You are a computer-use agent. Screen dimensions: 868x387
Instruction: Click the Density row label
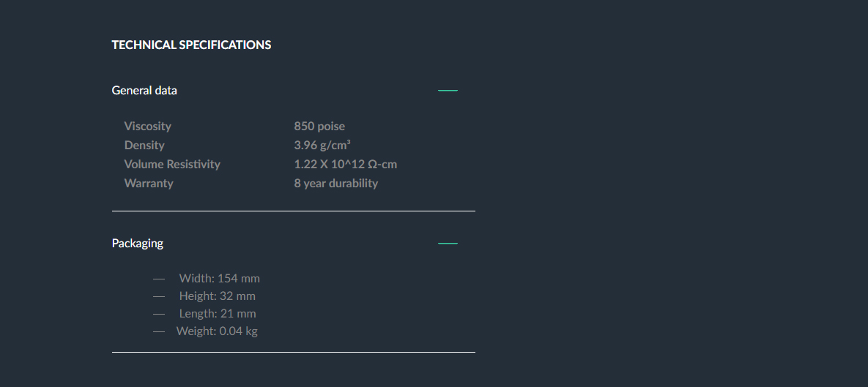(144, 145)
